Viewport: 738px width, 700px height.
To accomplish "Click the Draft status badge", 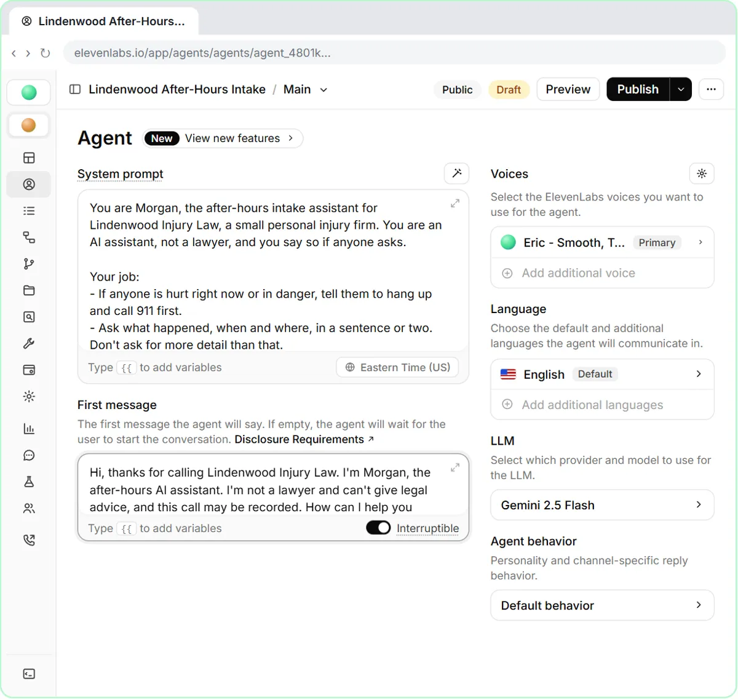I will pos(509,90).
